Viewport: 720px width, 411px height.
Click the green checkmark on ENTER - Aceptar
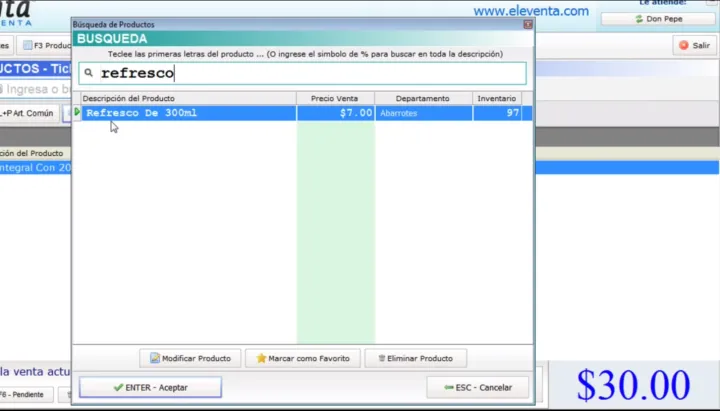(x=118, y=387)
